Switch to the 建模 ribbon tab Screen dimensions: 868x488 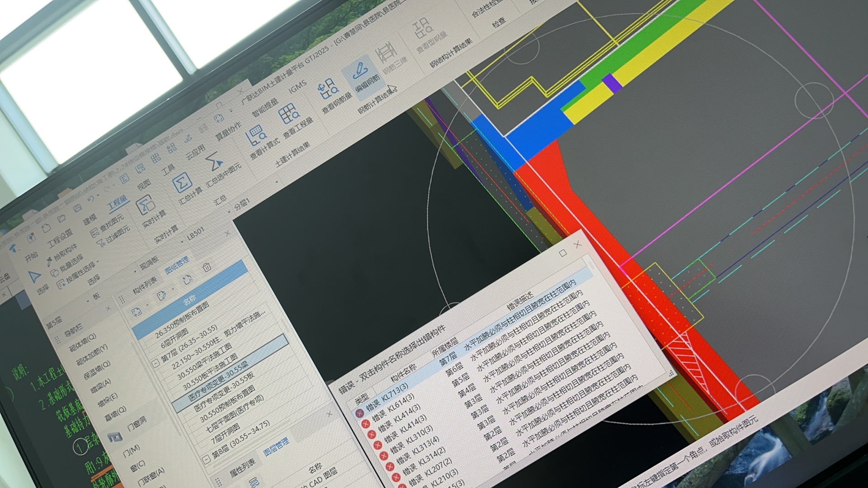(90, 219)
